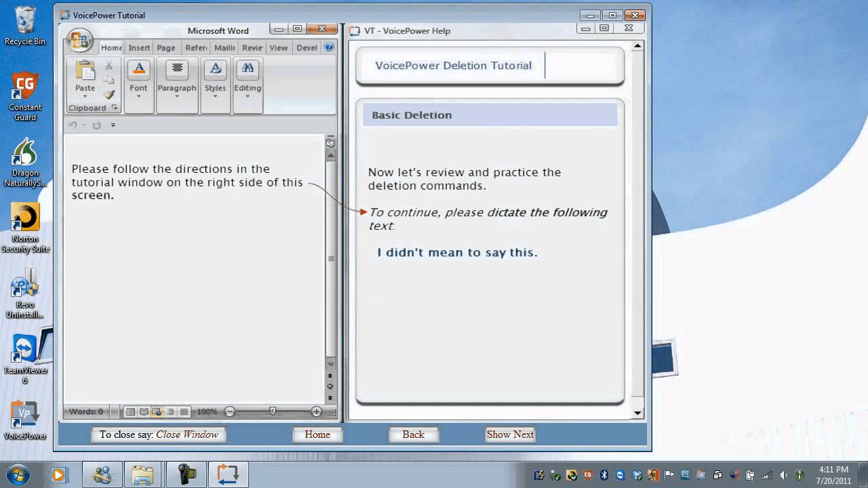Click the 100% zoom level button
The width and height of the screenshot is (868, 488).
click(x=207, y=411)
